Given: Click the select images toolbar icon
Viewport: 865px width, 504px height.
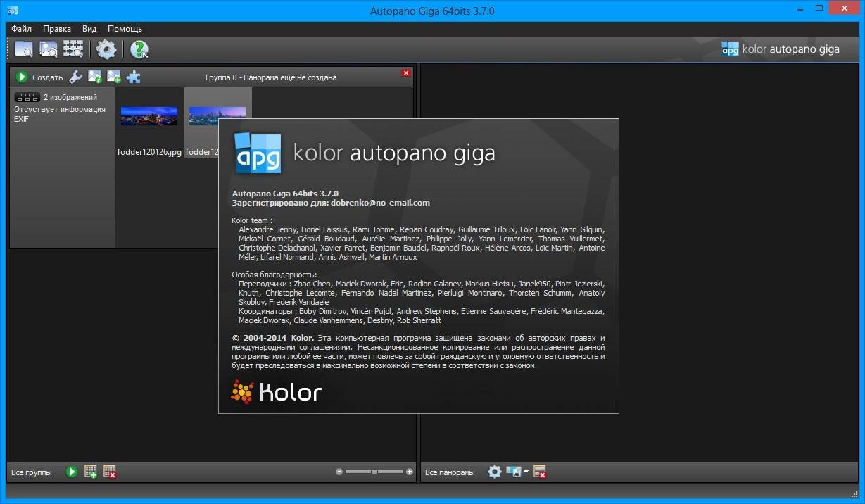Looking at the screenshot, I should tap(49, 49).
